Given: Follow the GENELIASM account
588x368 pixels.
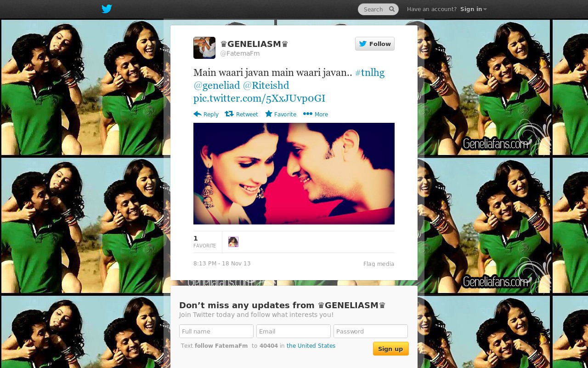Looking at the screenshot, I should (x=375, y=44).
